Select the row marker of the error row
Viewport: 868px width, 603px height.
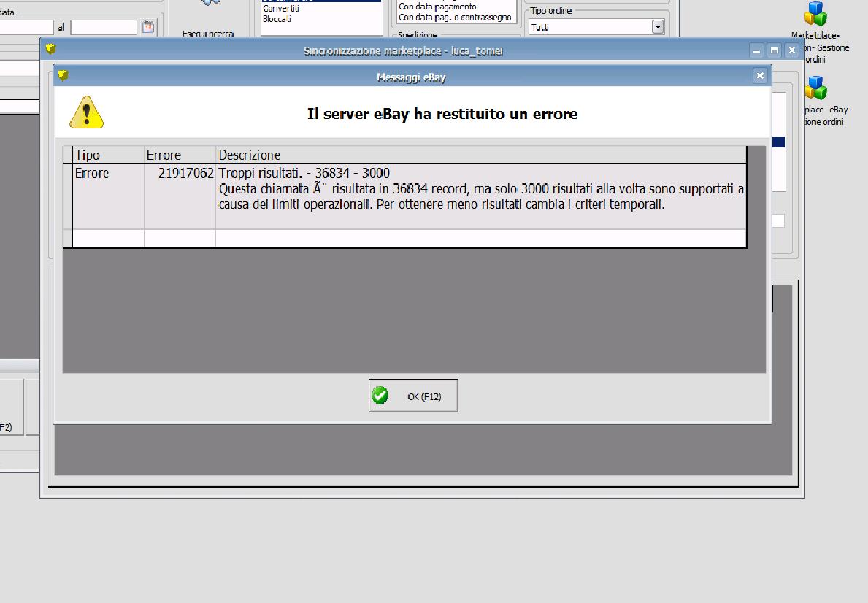[x=68, y=196]
